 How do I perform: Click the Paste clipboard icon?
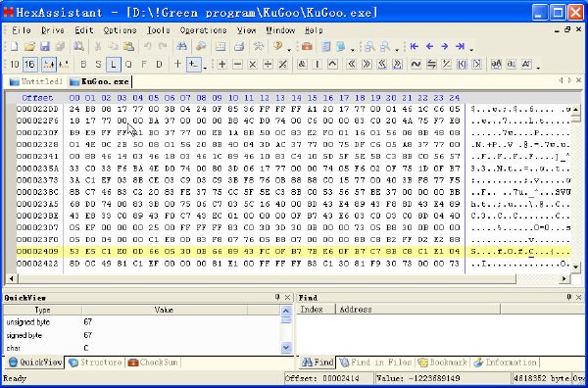tap(128, 46)
